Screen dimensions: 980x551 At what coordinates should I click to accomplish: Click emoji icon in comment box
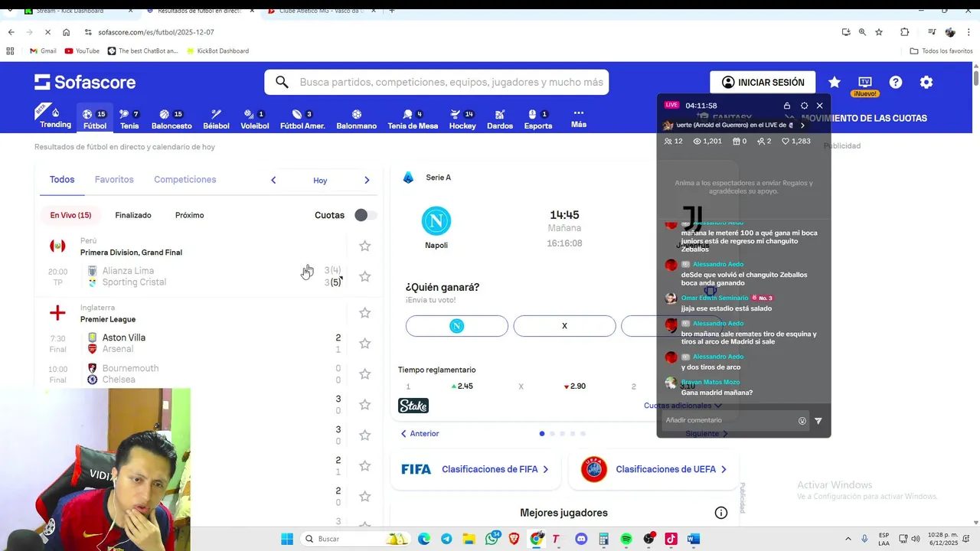pos(802,420)
